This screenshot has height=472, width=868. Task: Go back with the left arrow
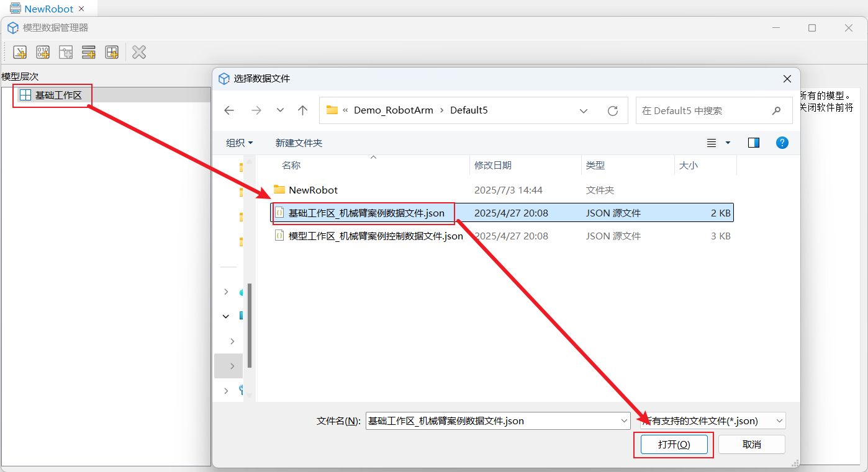coord(229,110)
